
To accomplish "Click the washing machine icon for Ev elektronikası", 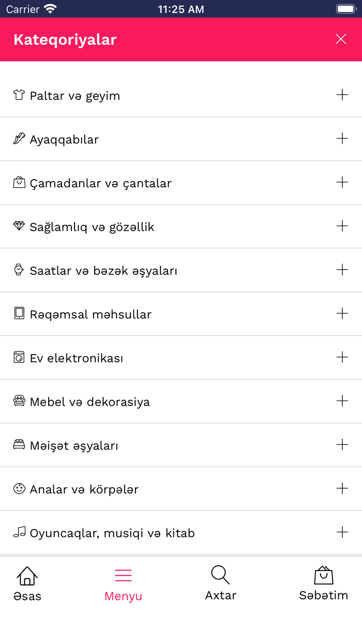I will [19, 357].
